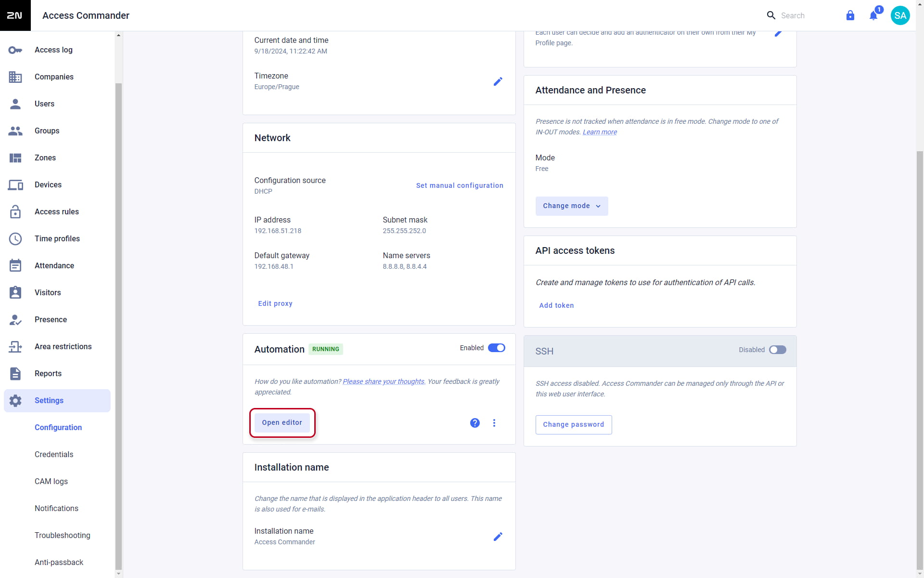This screenshot has width=924, height=578.
Task: Click the Access log key icon
Action: (15, 50)
